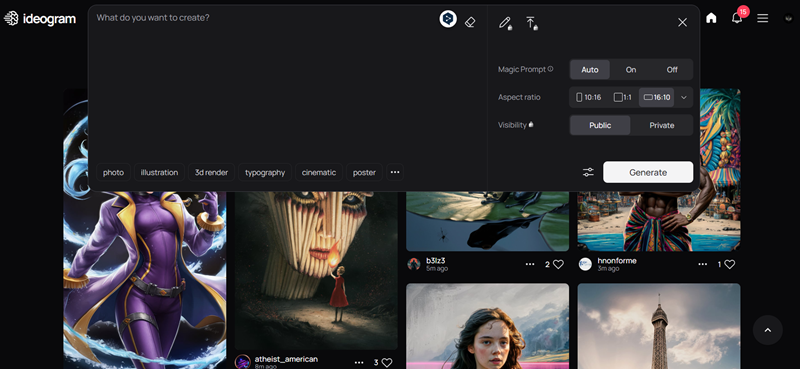Image resolution: width=800 pixels, height=369 pixels.
Task: Open notifications bell with 15 badge
Action: click(x=737, y=18)
